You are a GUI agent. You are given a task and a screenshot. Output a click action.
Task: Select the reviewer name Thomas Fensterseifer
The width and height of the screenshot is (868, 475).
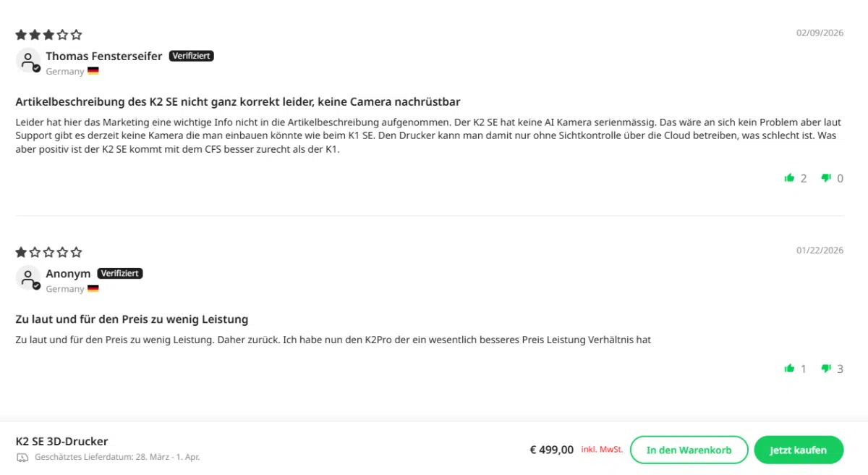coord(103,56)
